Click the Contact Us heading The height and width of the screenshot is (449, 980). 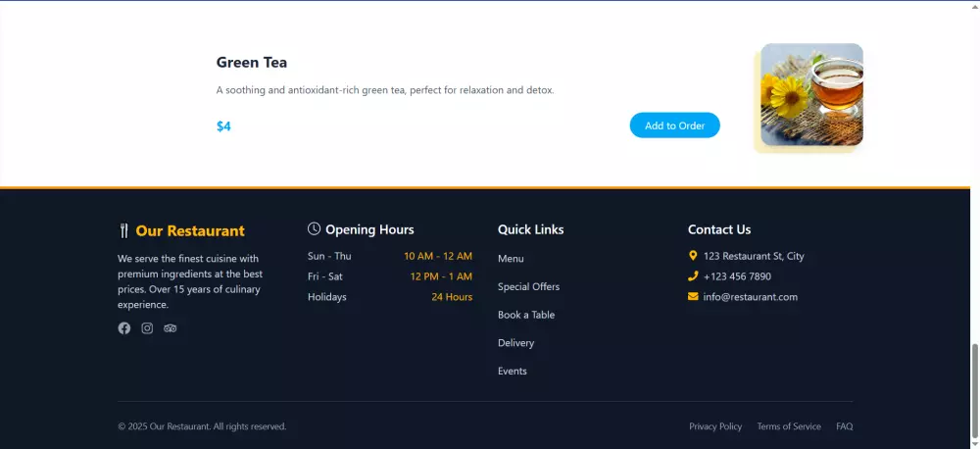(x=719, y=229)
